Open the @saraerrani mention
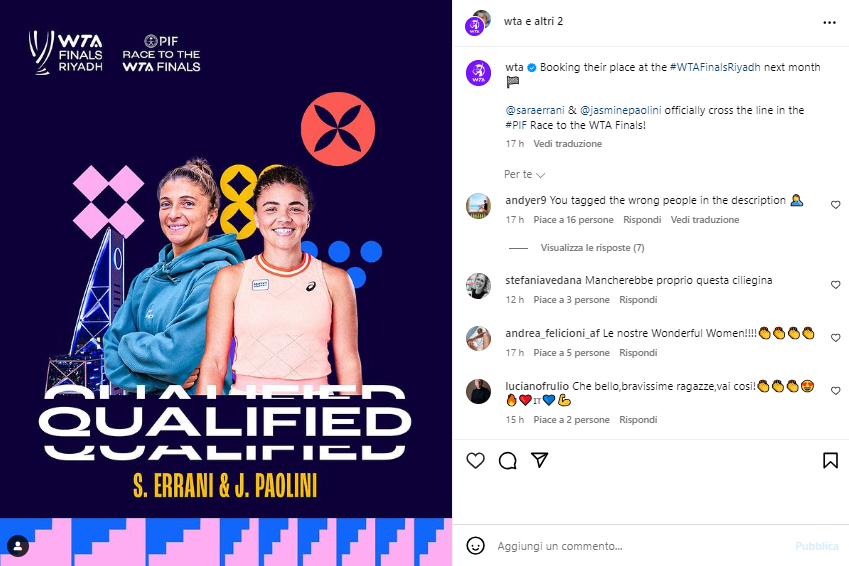 (535, 110)
